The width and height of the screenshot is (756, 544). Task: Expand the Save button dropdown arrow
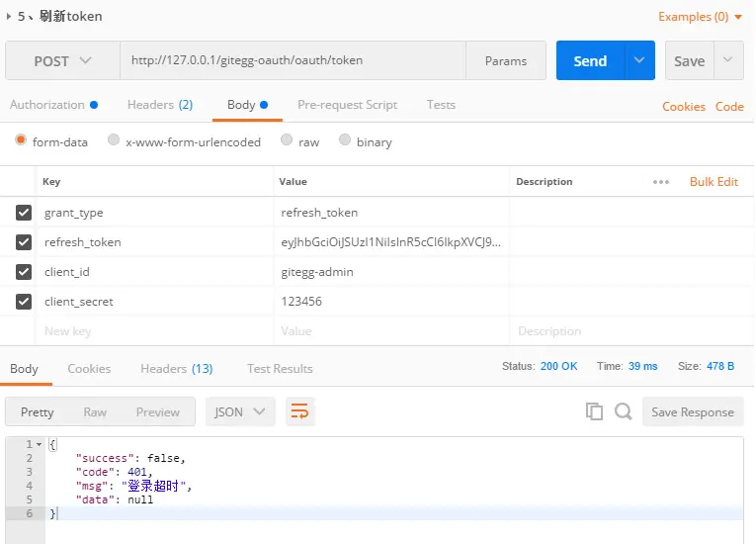coord(729,60)
